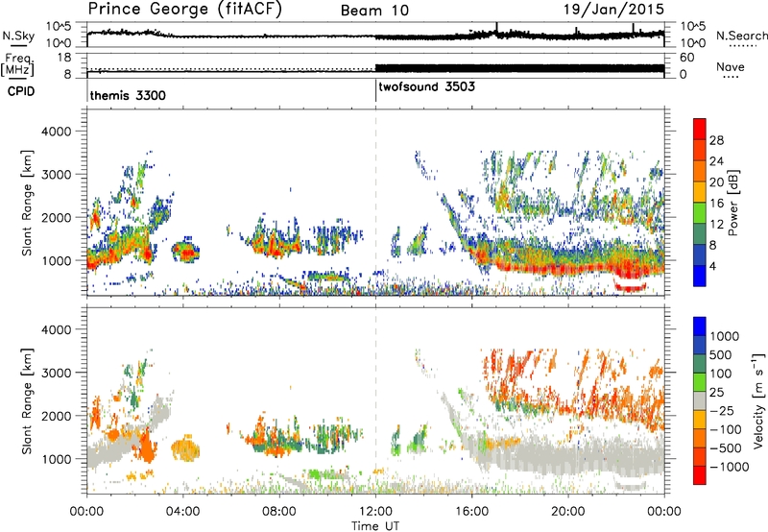The width and height of the screenshot is (768, 532).
Task: Click the '100' value on Velocity scale
Action: point(720,374)
